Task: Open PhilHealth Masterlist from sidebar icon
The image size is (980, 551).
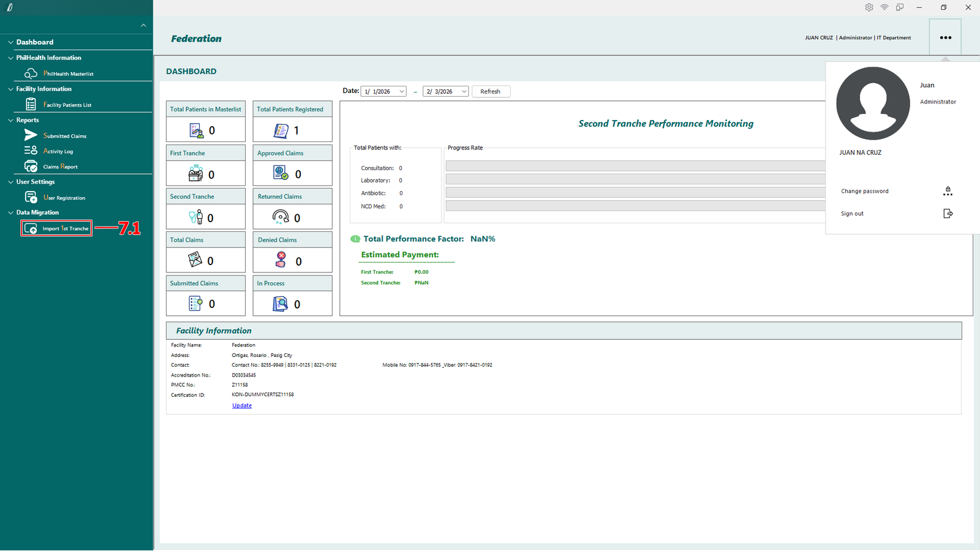Action: pos(31,73)
